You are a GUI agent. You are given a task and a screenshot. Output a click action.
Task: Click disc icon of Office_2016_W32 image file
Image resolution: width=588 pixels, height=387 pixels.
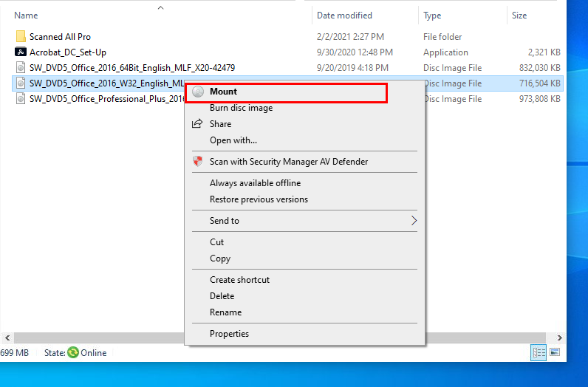(x=21, y=83)
